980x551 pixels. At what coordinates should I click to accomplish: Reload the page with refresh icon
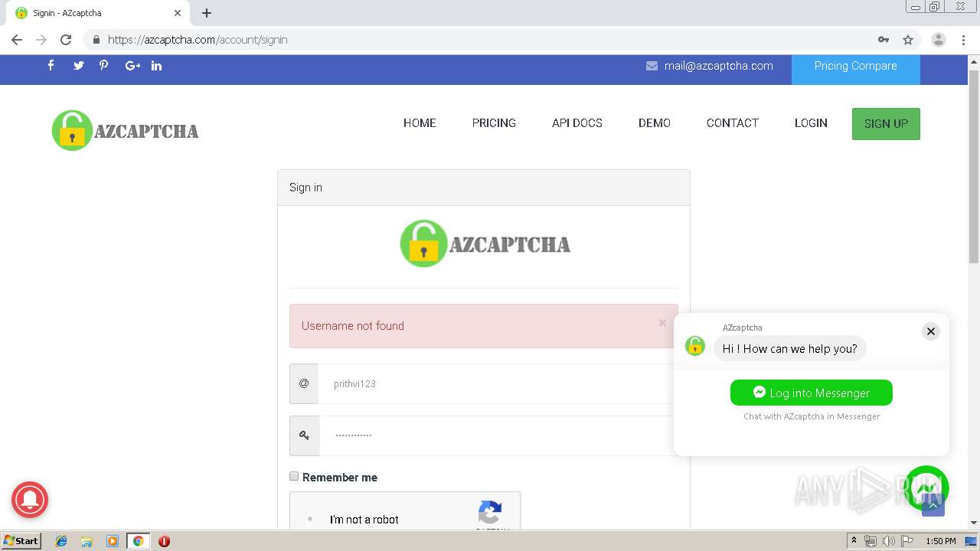pos(66,40)
